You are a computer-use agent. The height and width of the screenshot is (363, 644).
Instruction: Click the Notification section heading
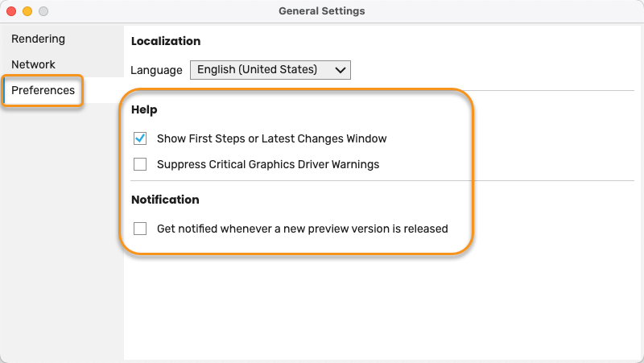click(x=165, y=200)
